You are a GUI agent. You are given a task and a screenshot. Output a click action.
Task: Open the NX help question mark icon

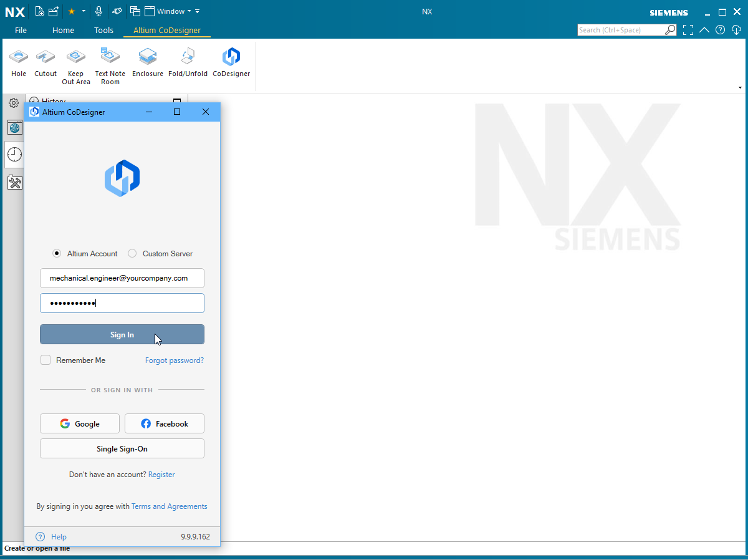pos(721,29)
